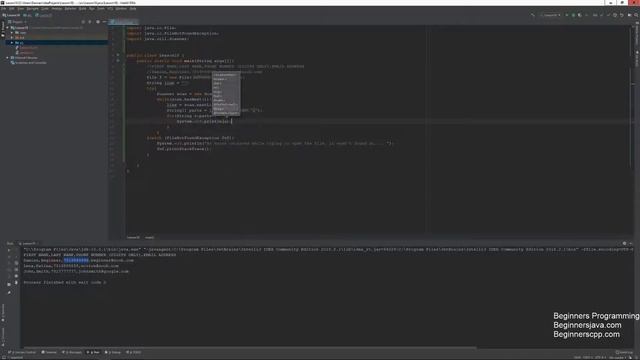Image resolution: width=640 pixels, height=360 pixels.
Task: Click Run with Coverage icon
Action: (x=580, y=15)
